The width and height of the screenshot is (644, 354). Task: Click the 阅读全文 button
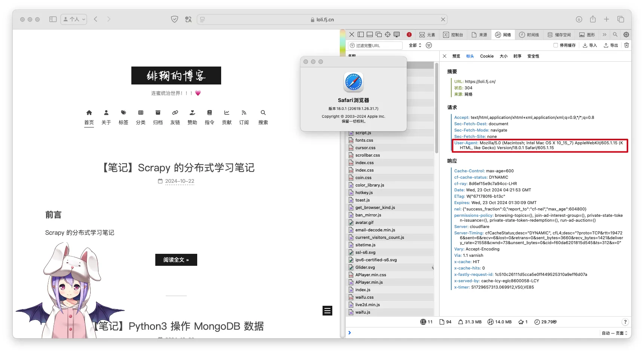tap(176, 260)
